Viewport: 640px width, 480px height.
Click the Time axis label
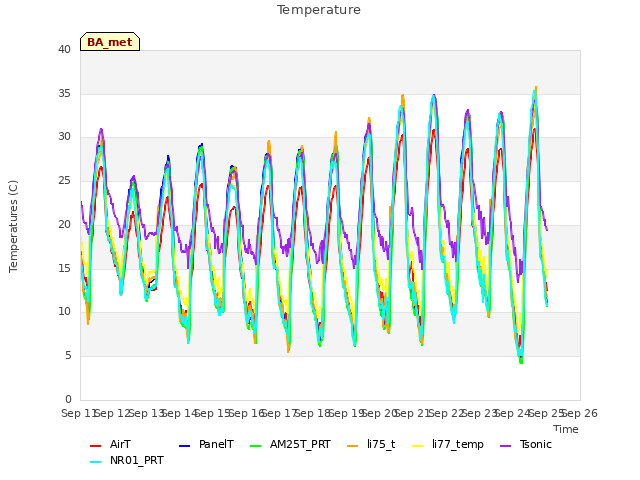[566, 429]
